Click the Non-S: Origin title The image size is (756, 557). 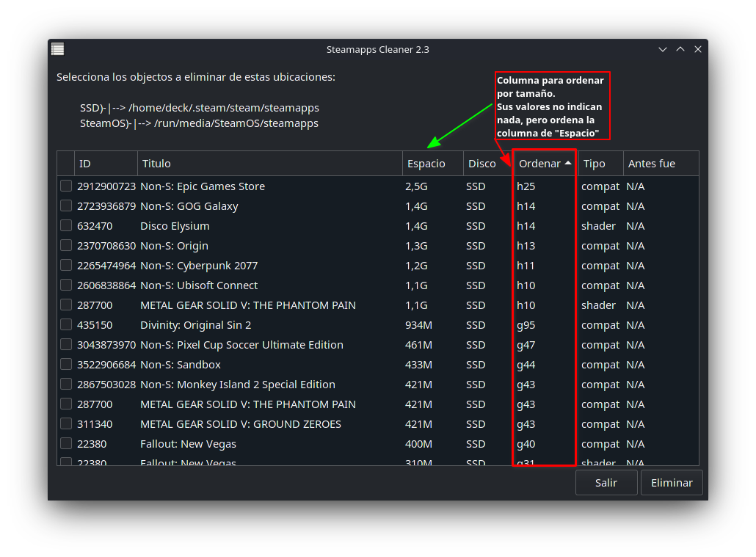(174, 245)
